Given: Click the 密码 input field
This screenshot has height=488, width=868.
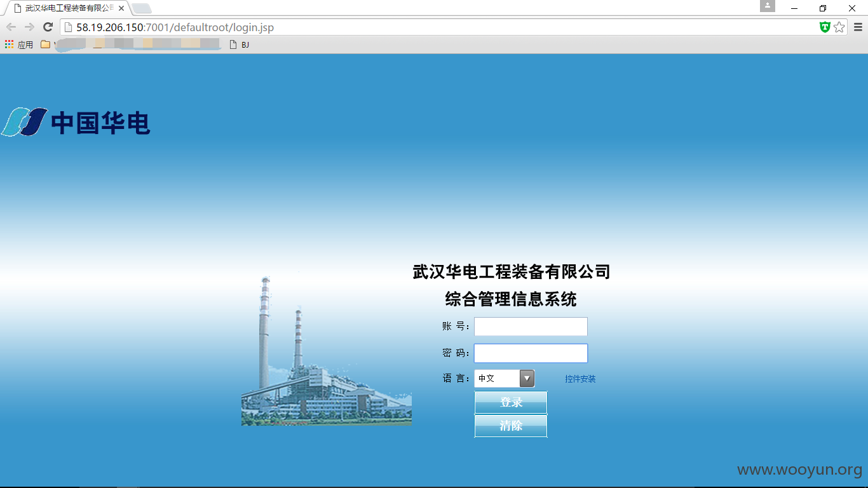Looking at the screenshot, I should (x=531, y=353).
